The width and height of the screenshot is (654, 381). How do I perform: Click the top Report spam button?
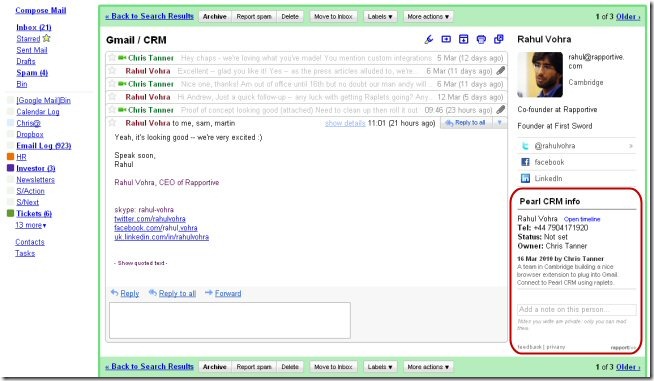tap(254, 16)
